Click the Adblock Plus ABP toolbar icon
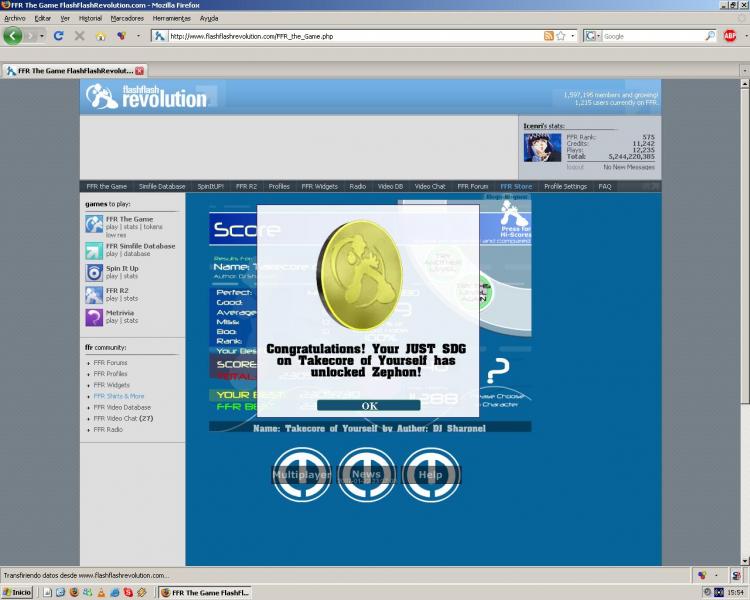The width and height of the screenshot is (750, 600). [729, 36]
